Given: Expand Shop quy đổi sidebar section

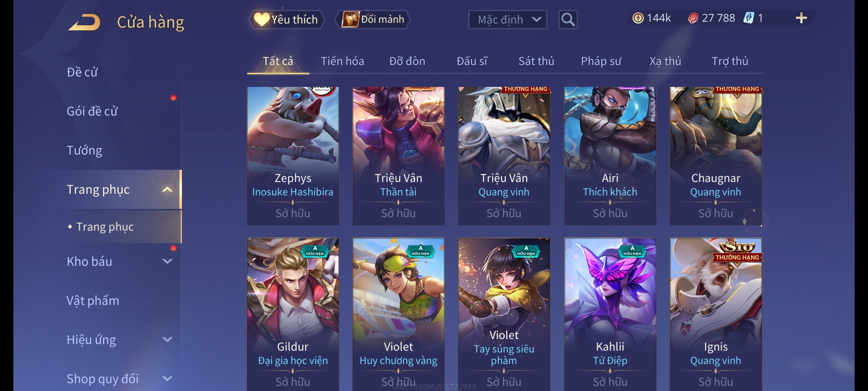Looking at the screenshot, I should [x=167, y=379].
